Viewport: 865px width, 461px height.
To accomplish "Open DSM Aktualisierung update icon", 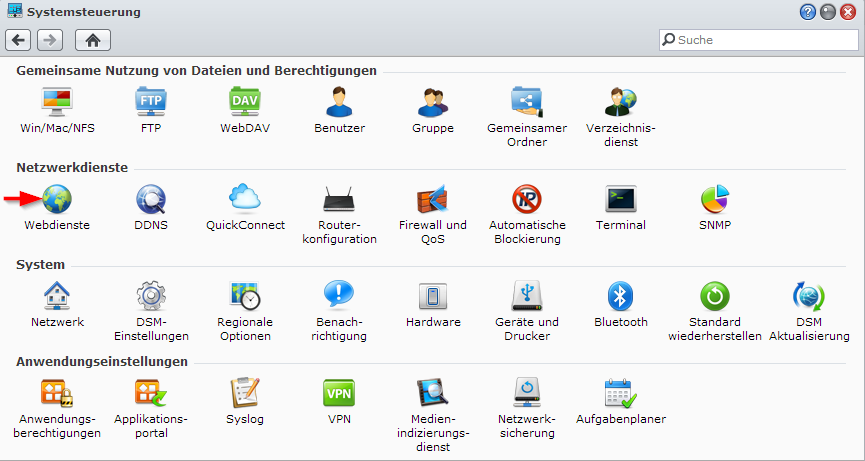I will click(x=809, y=296).
